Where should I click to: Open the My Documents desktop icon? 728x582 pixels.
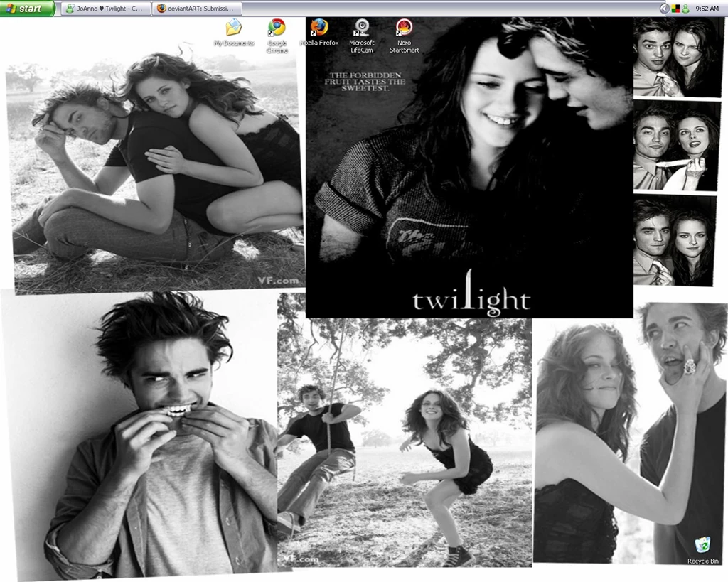point(234,33)
